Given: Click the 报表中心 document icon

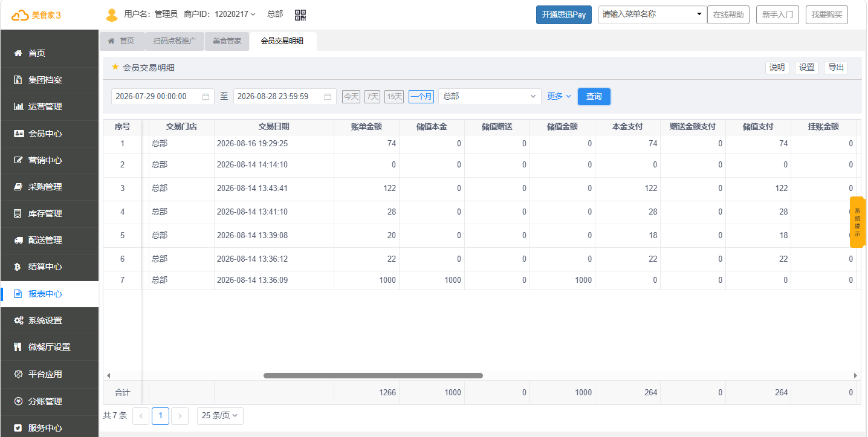Looking at the screenshot, I should pyautogui.click(x=18, y=294).
